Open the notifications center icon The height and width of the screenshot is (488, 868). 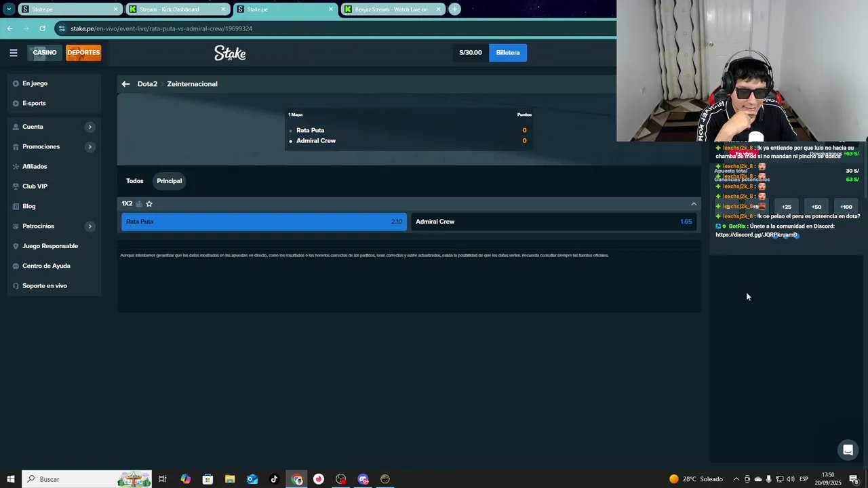854,479
